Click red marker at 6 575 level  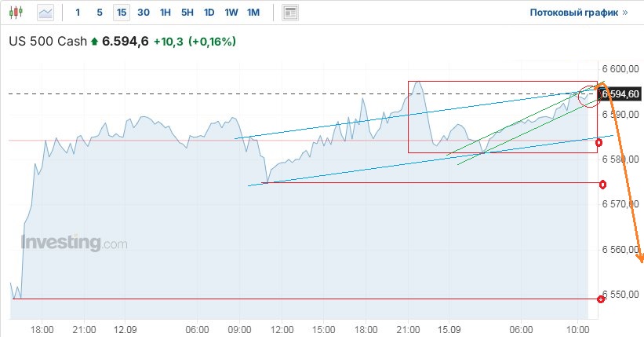[x=602, y=185]
